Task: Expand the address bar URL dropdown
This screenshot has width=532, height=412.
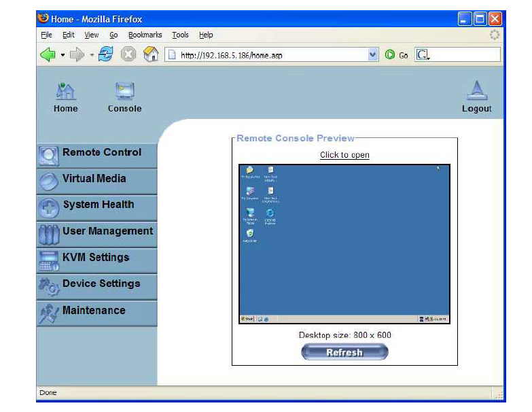Action: coord(372,55)
